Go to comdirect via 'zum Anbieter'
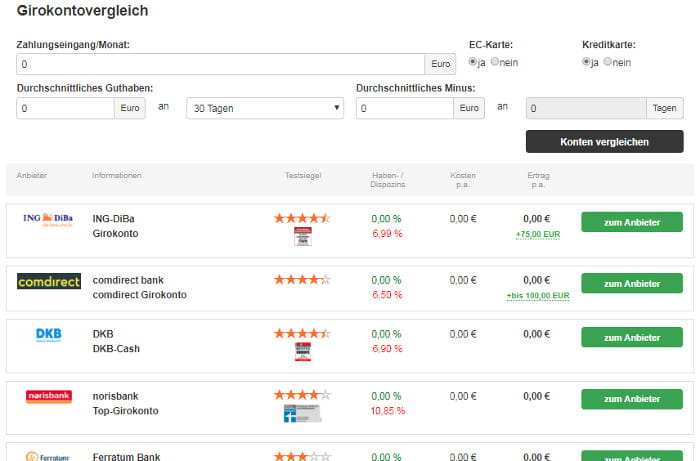700x461 pixels. [x=632, y=283]
